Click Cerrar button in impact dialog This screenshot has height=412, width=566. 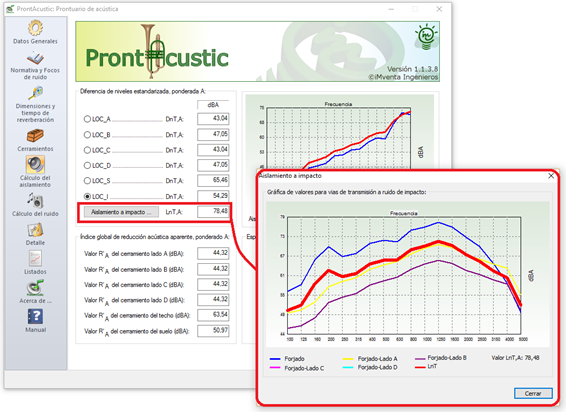[x=533, y=393]
